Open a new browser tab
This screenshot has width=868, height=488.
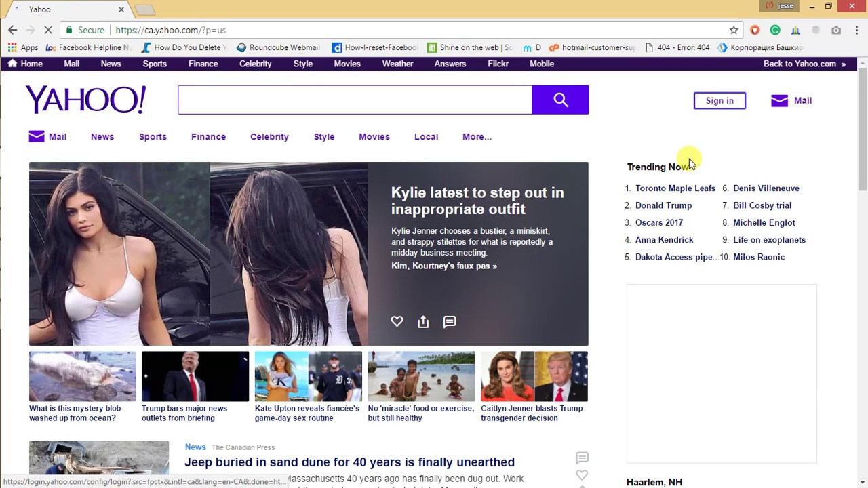[145, 9]
